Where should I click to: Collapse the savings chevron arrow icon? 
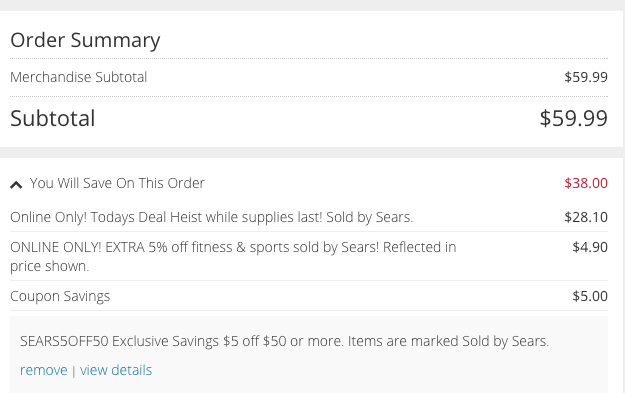tap(16, 185)
